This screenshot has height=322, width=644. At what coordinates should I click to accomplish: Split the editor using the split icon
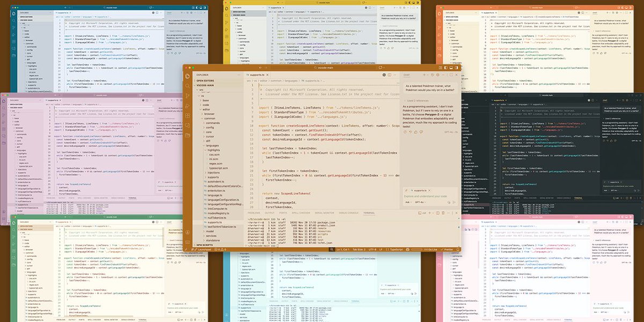click(390, 75)
